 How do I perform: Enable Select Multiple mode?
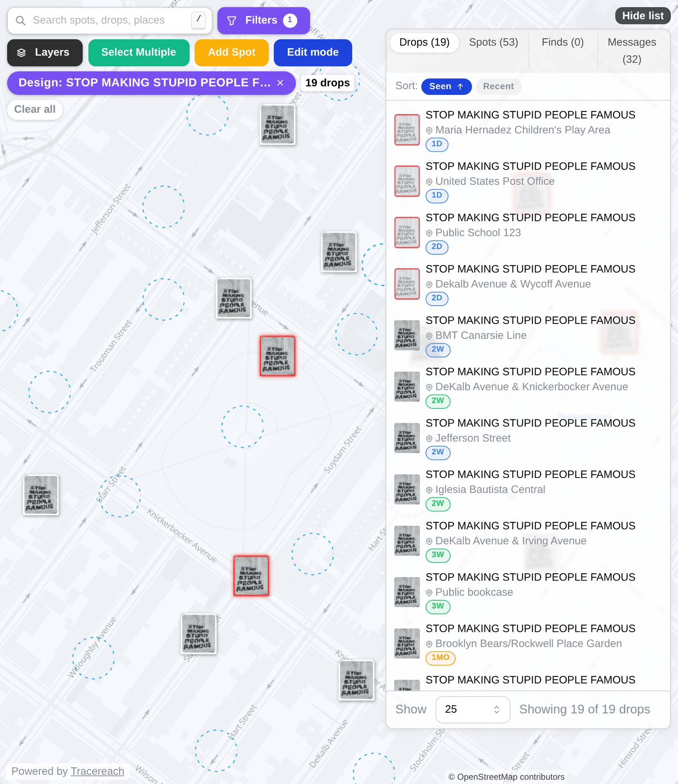[x=139, y=53]
